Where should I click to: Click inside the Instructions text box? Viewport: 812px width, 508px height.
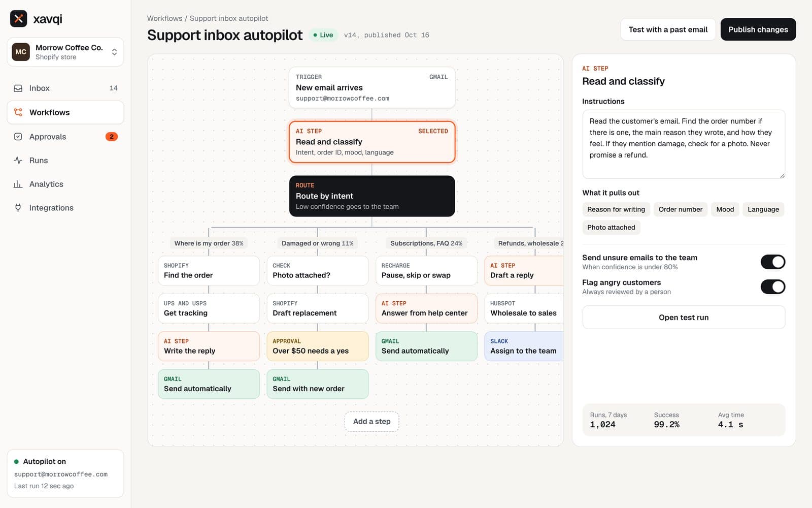click(684, 144)
